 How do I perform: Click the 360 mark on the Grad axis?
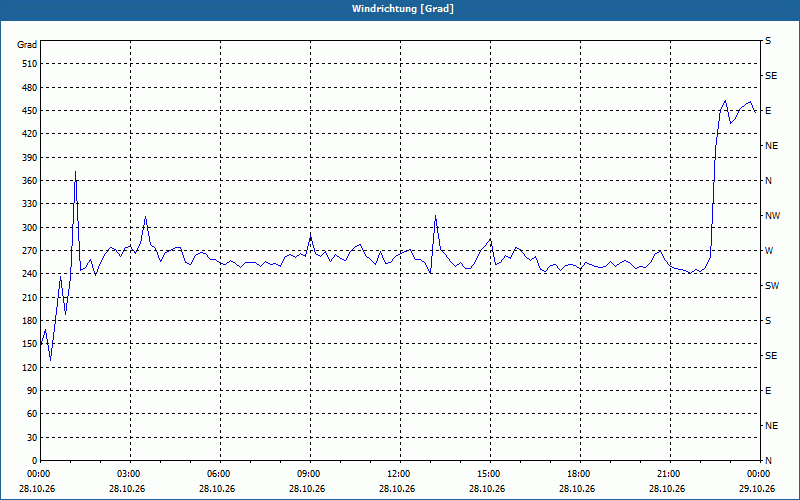click(29, 181)
